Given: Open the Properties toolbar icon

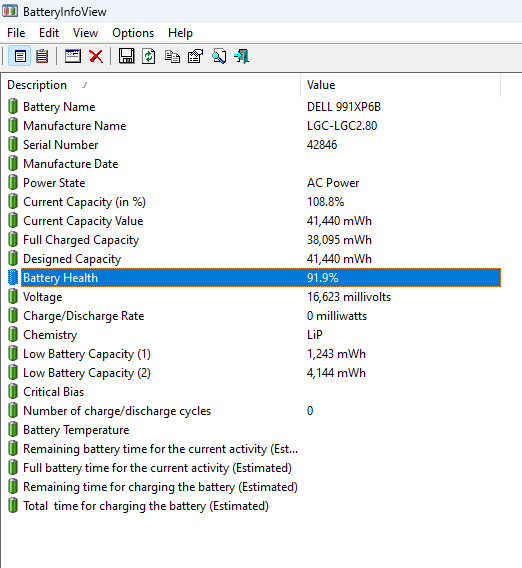Looking at the screenshot, I should (195, 57).
